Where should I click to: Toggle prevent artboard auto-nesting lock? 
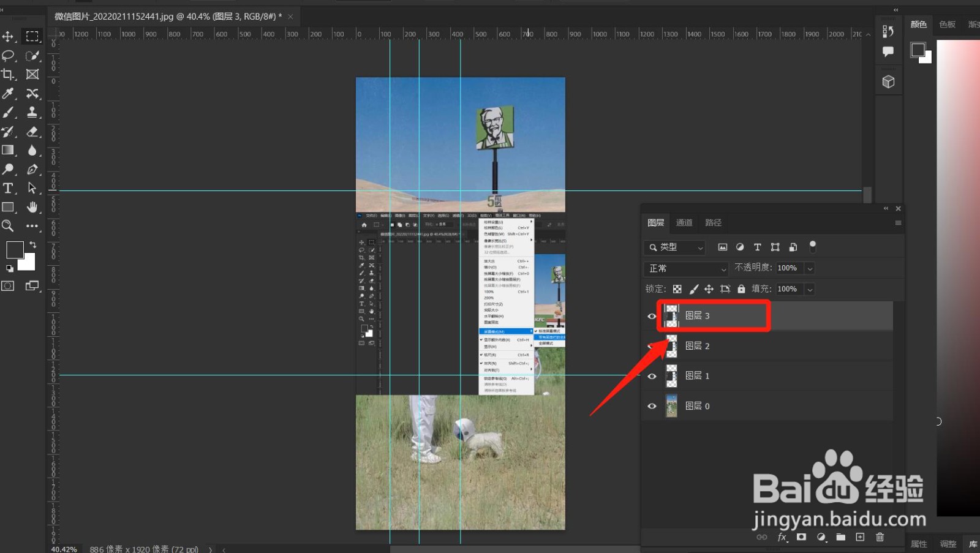pyautogui.click(x=725, y=289)
